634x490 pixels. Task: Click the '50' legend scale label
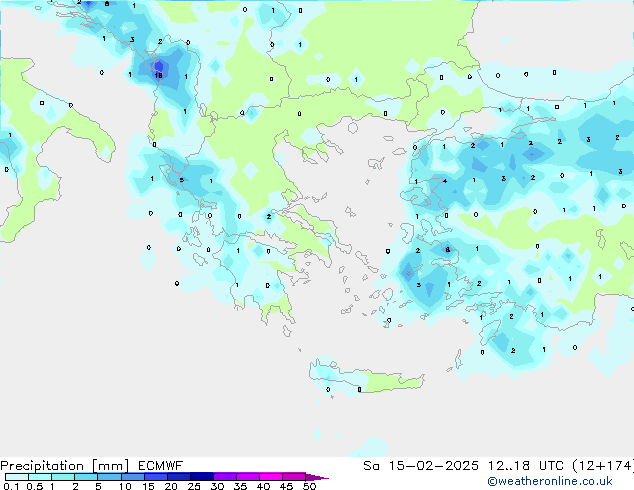pos(309,486)
